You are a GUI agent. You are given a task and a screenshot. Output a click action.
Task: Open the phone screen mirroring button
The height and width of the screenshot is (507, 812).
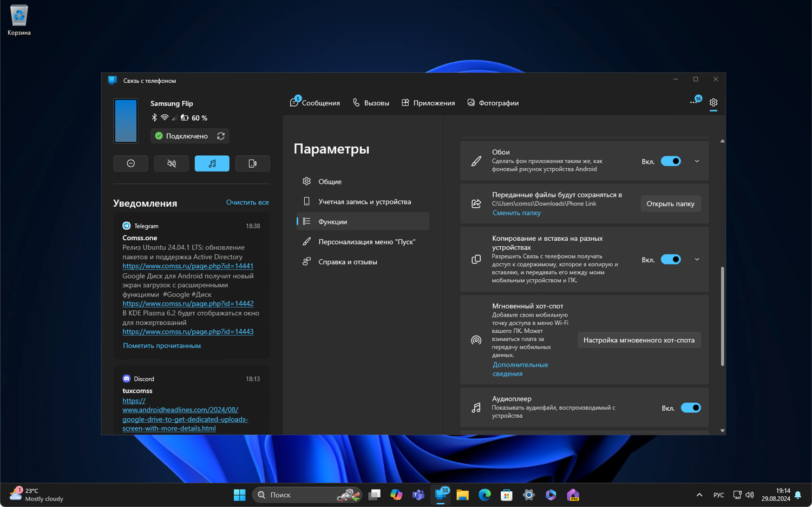pyautogui.click(x=252, y=163)
